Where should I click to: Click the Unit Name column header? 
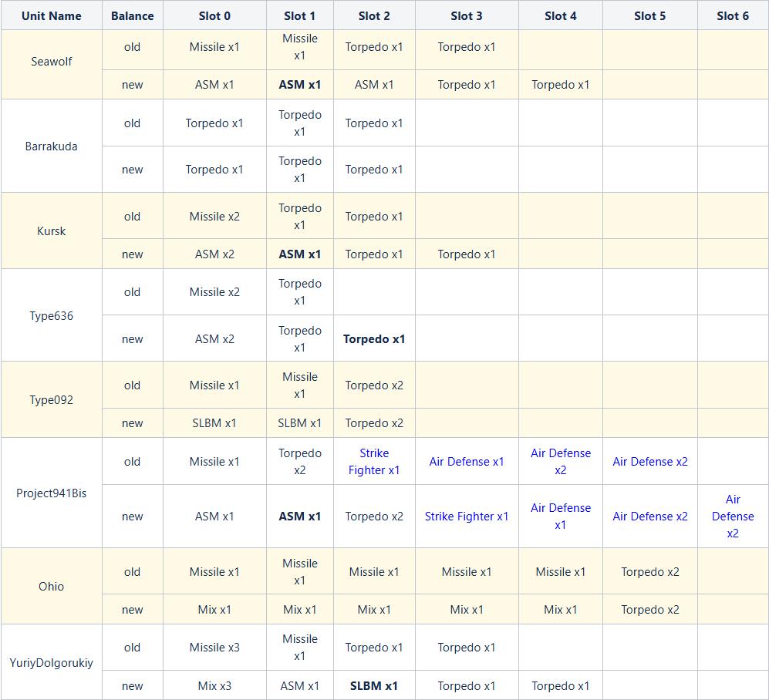point(52,15)
